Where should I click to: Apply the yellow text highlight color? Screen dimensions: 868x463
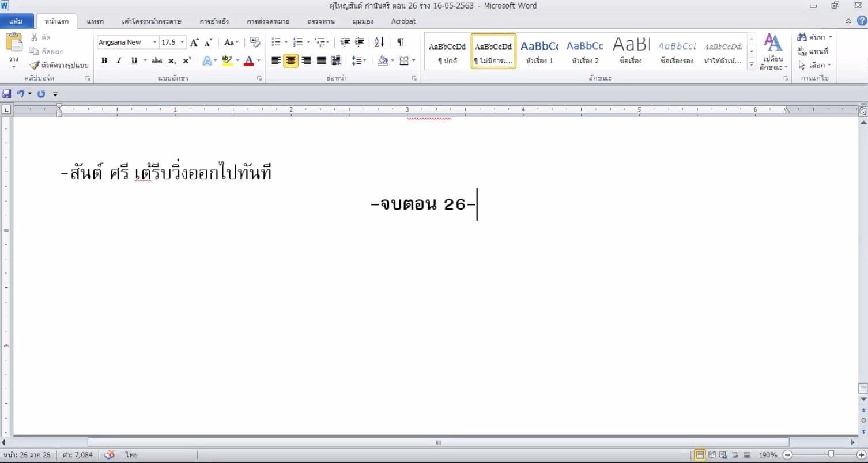[227, 61]
